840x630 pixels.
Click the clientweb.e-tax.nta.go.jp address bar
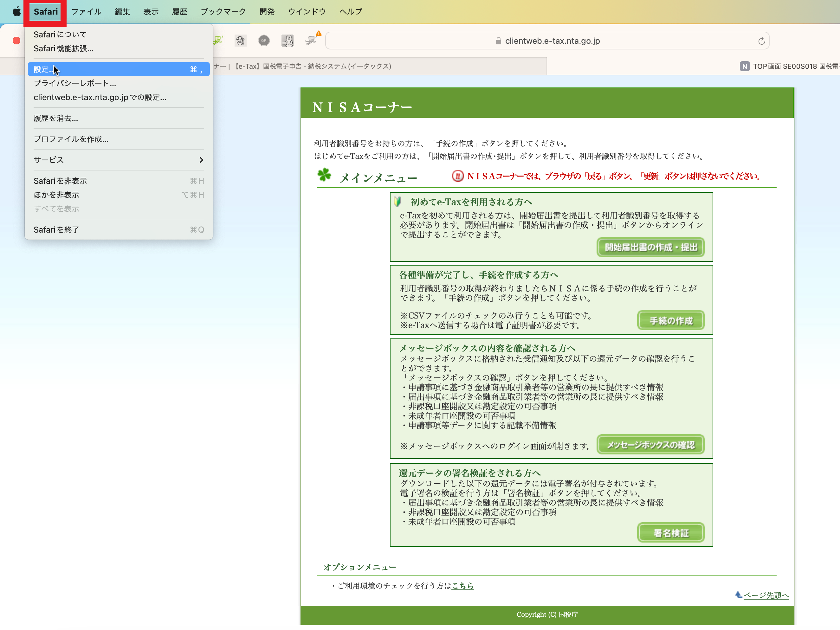547,41
